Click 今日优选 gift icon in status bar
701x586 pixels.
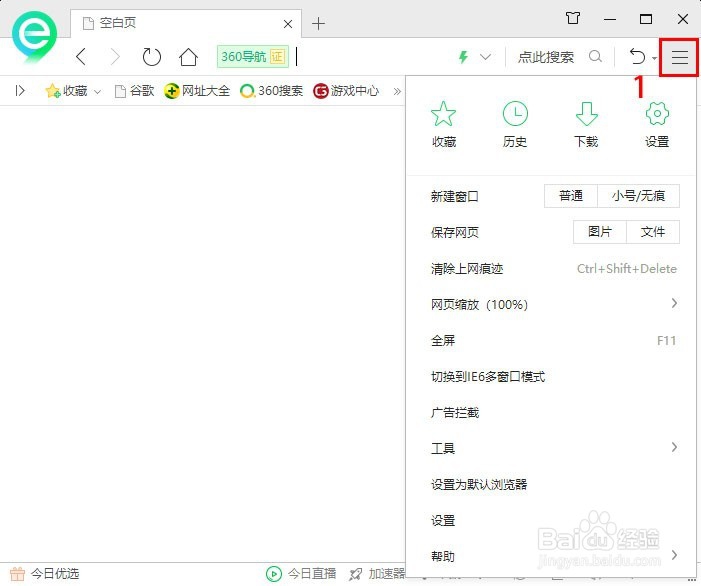(17, 573)
